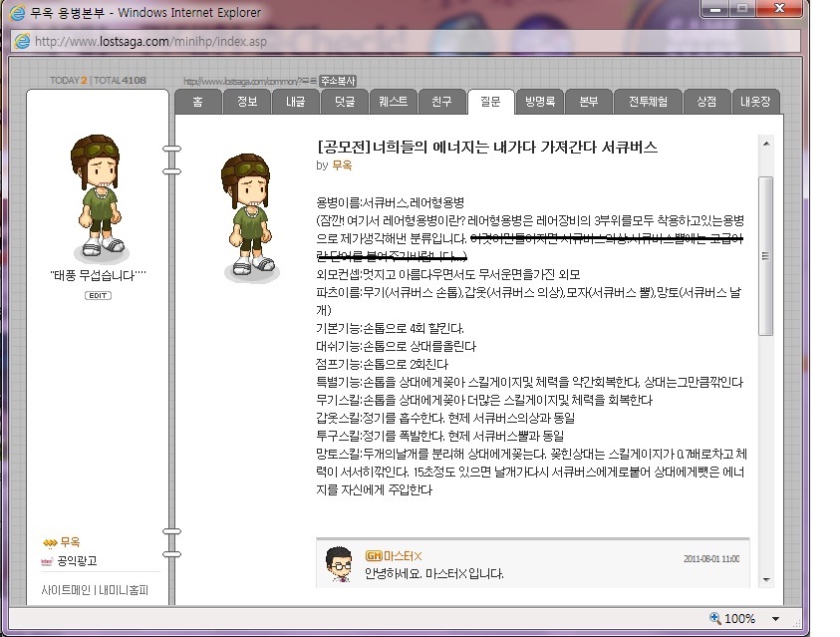Image resolution: width=840 pixels, height=637 pixels.
Task: Click the Internet Explorer icon in address bar
Action: [x=23, y=41]
